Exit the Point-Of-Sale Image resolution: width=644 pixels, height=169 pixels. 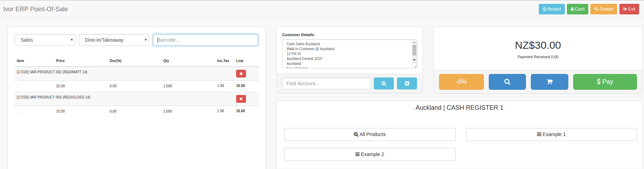click(x=629, y=9)
